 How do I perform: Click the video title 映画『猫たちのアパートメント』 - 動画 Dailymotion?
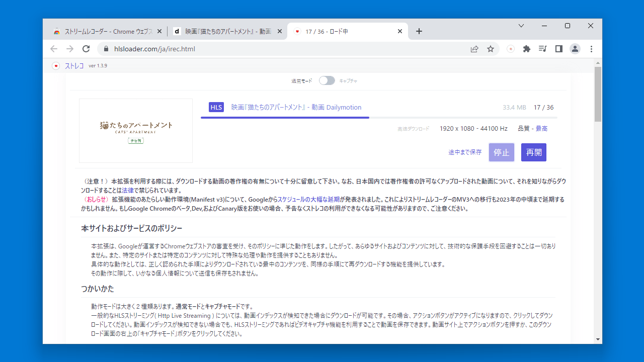pos(296,107)
